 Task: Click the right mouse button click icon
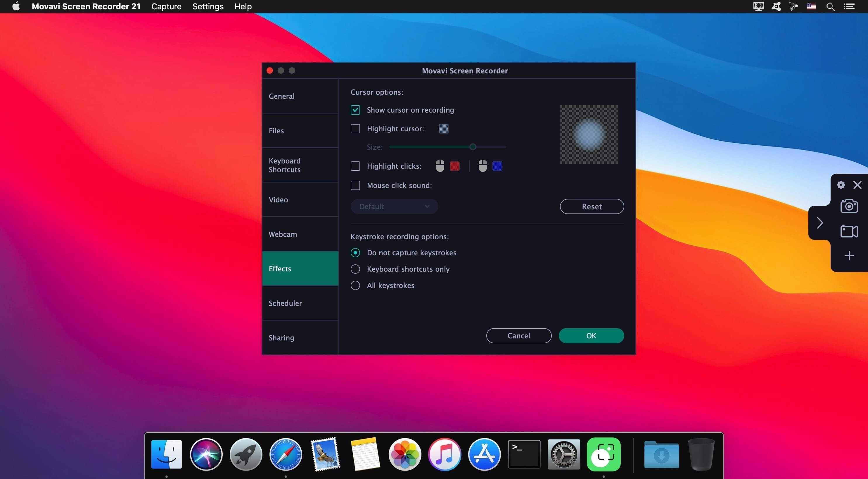[x=483, y=166]
